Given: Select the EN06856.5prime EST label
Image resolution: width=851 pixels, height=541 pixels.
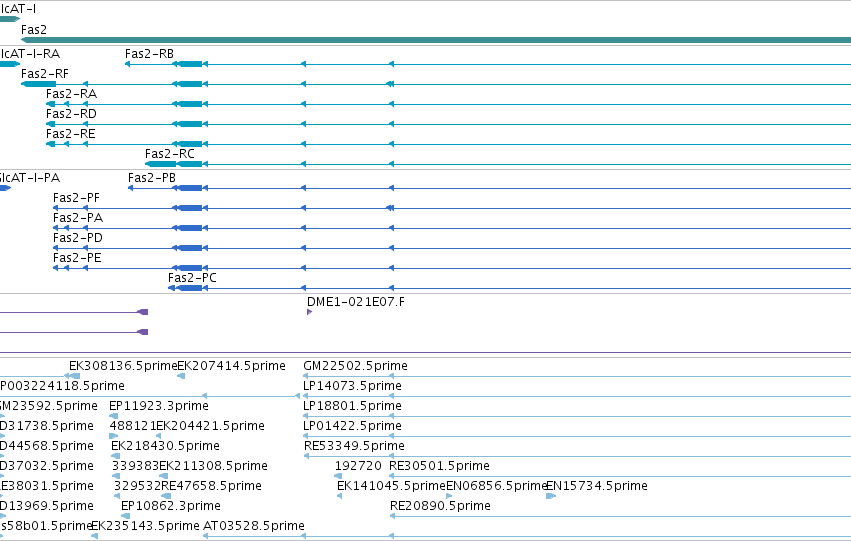Looking at the screenshot, I should tap(496, 487).
